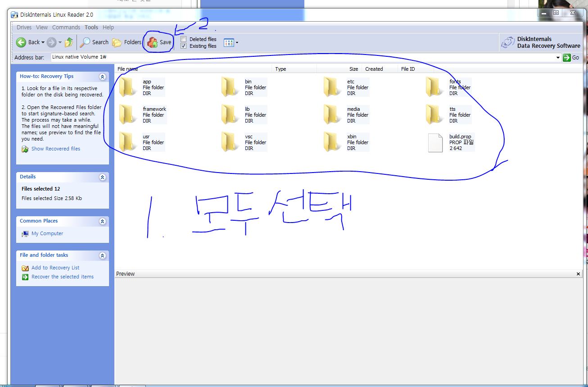Click Recover the selected items
The width and height of the screenshot is (588, 387).
63,277
